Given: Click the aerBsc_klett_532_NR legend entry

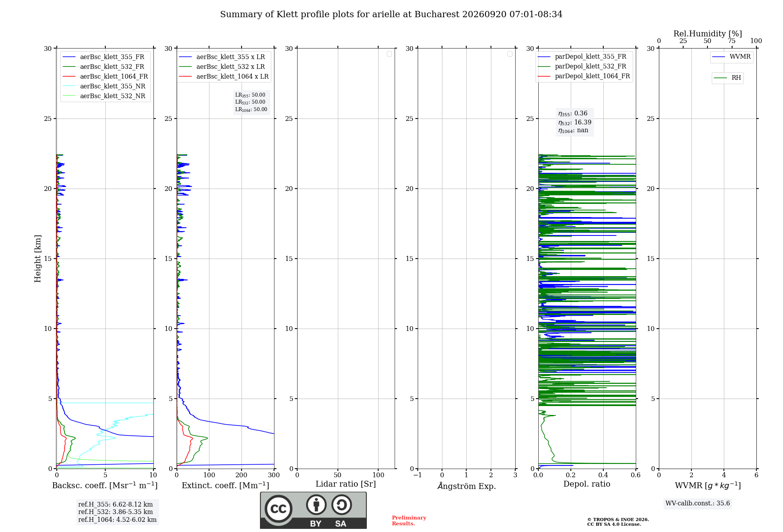Looking at the screenshot, I should pyautogui.click(x=104, y=96).
